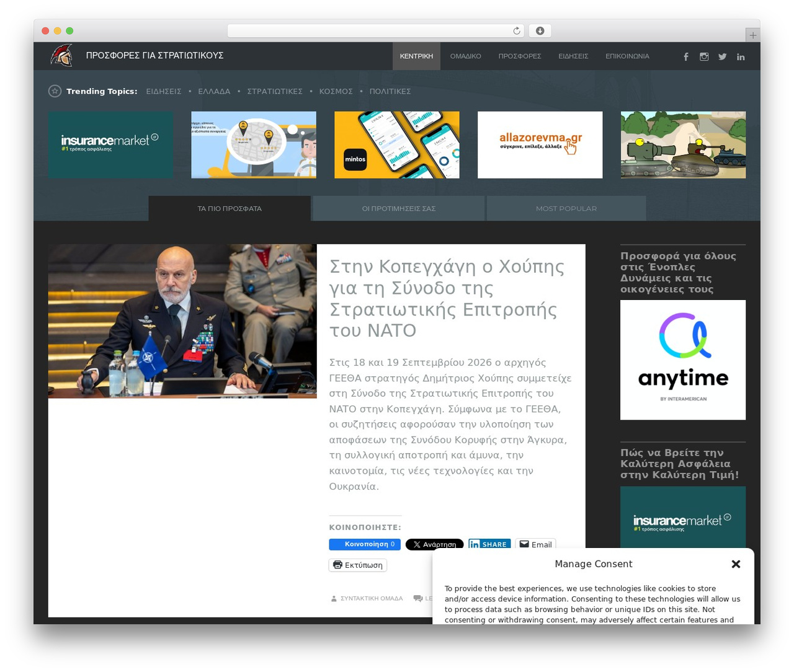Image resolution: width=794 pixels, height=672 pixels.
Task: Open the ΠΡΟΣΦΟΡΕΣ menu item
Action: click(x=520, y=56)
